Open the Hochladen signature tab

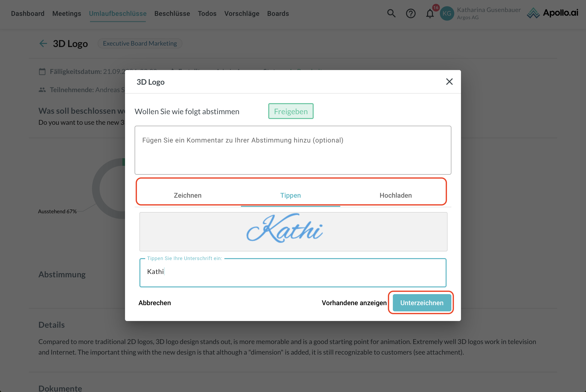click(395, 195)
